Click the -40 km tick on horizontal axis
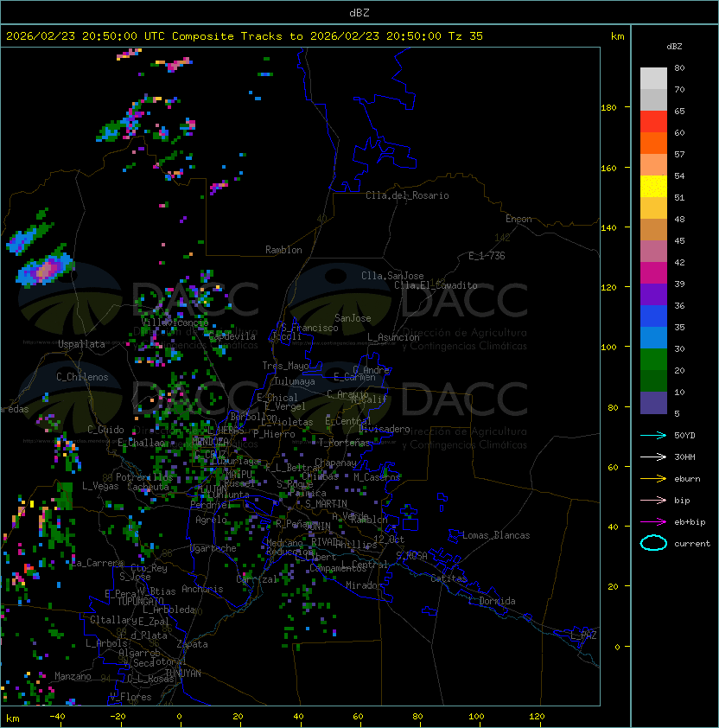The height and width of the screenshot is (728, 719). pos(57,717)
